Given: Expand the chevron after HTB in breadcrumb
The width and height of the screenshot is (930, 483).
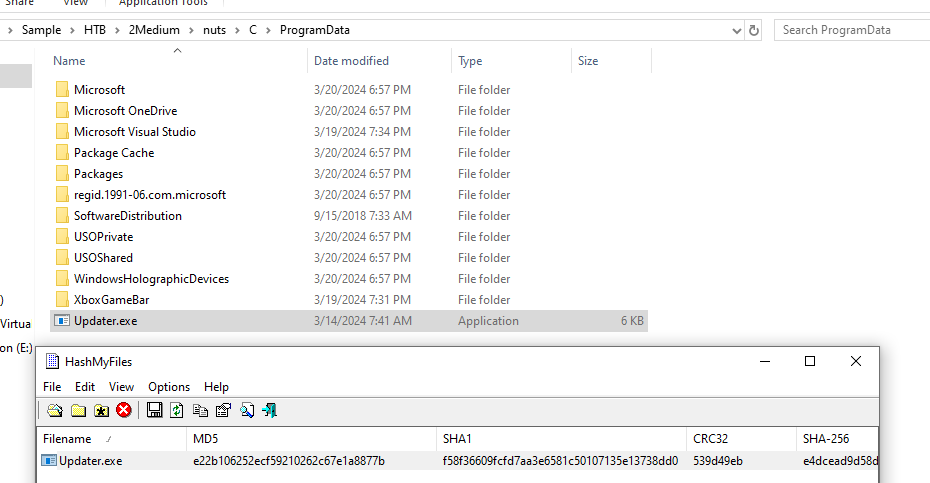Looking at the screenshot, I should (117, 30).
